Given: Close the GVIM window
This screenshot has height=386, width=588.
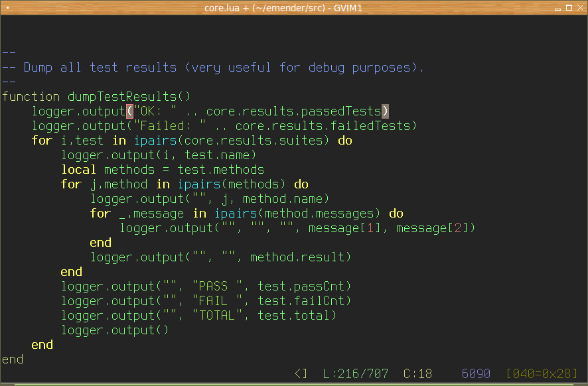Looking at the screenshot, I should (x=581, y=7).
